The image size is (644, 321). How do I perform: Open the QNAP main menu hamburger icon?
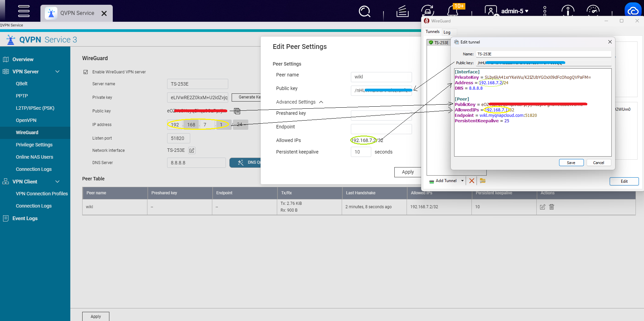(24, 11)
